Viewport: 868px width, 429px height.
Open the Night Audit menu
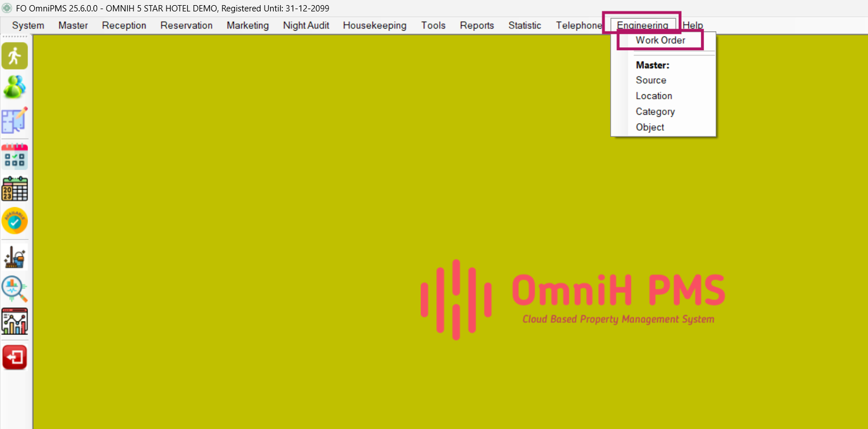(x=306, y=26)
